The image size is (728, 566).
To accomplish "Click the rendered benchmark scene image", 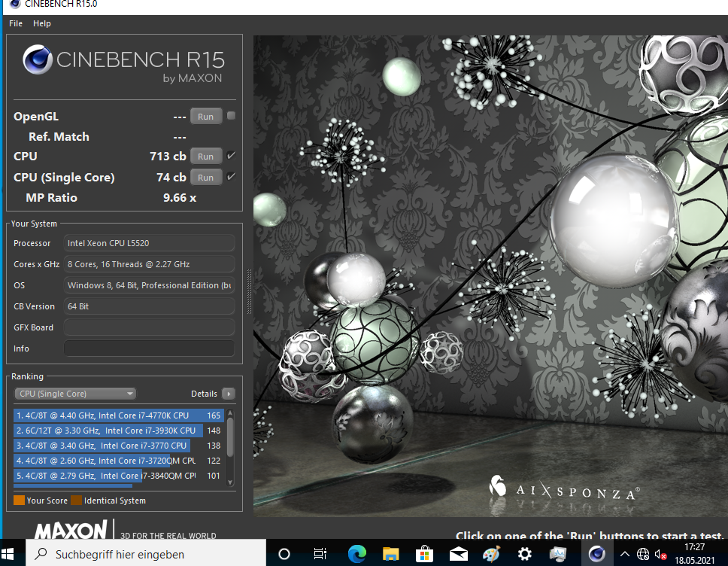I will coord(490,276).
